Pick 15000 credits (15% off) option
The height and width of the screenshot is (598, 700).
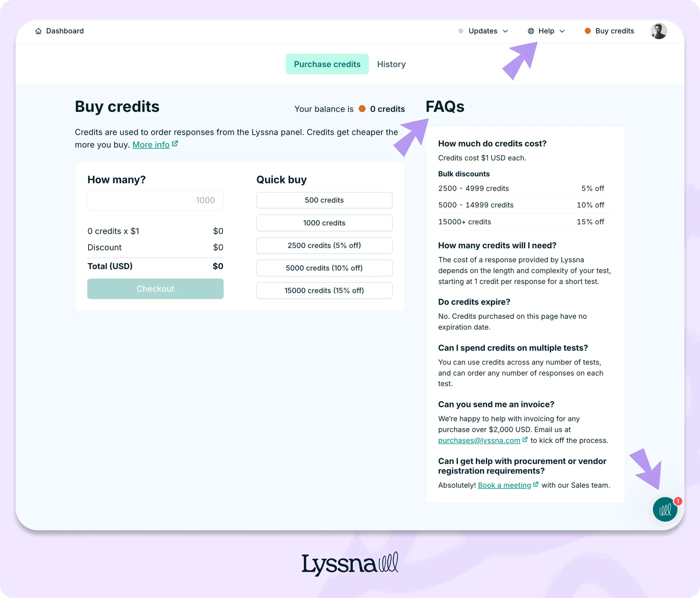pyautogui.click(x=324, y=291)
